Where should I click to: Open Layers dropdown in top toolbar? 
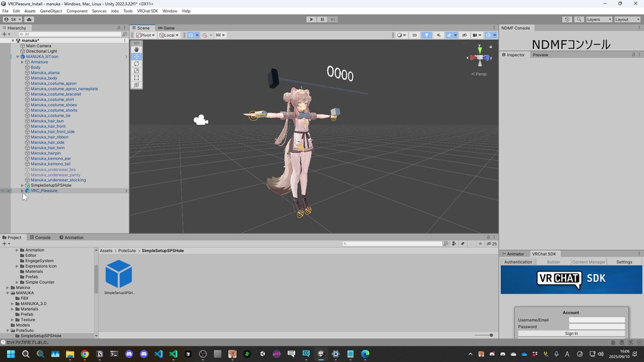point(599,19)
